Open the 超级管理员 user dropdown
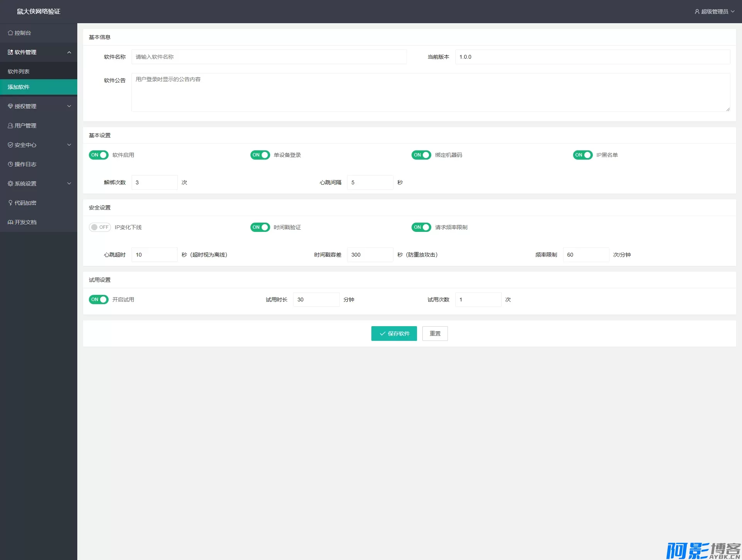Image resolution: width=742 pixels, height=560 pixels. coord(714,12)
